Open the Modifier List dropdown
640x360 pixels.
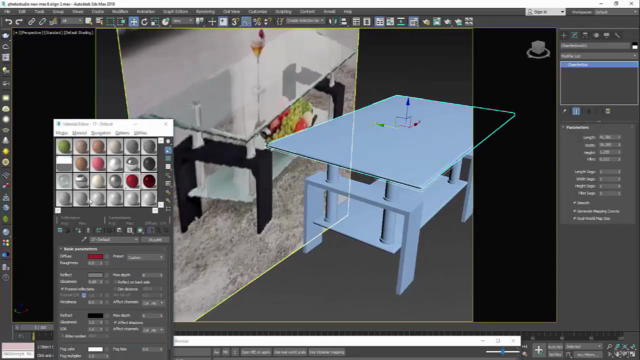pyautogui.click(x=598, y=56)
